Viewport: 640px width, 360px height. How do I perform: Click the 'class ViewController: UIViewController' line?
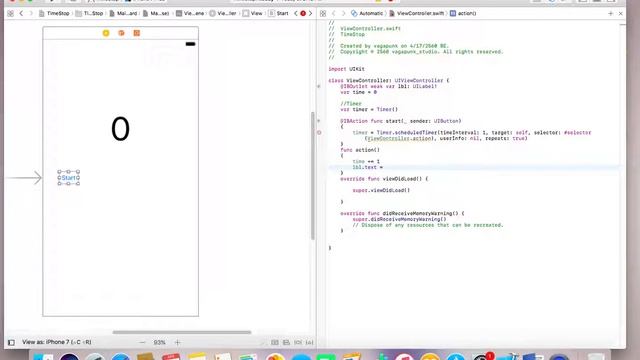(389, 81)
